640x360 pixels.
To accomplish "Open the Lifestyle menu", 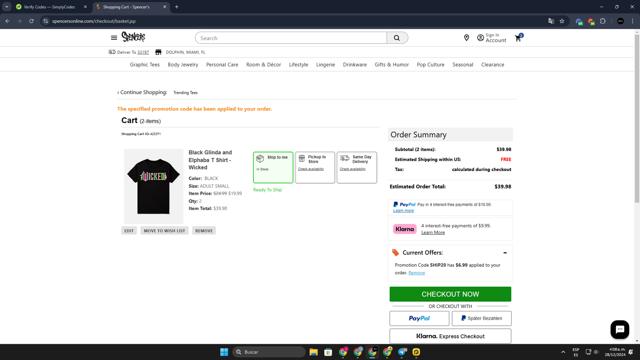I will click(298, 64).
